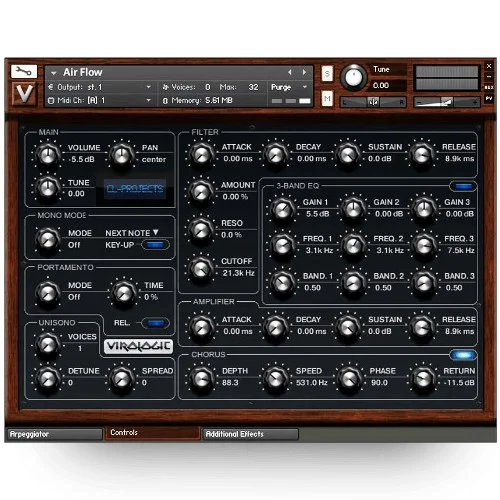The height and width of the screenshot is (500, 500).
Task: Switch to the Arpeggiator tab
Action: pyautogui.click(x=55, y=434)
